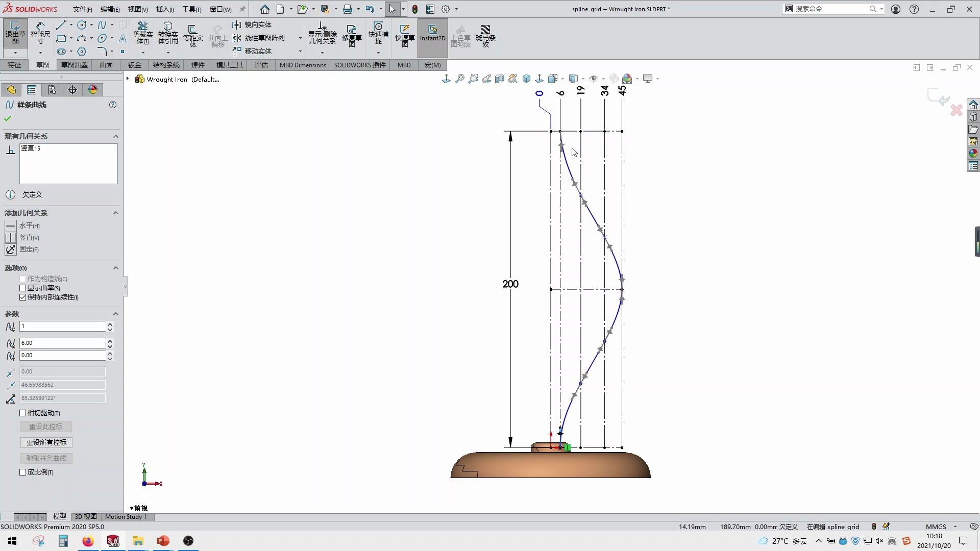Check the 作为构造线 option

point(22,279)
